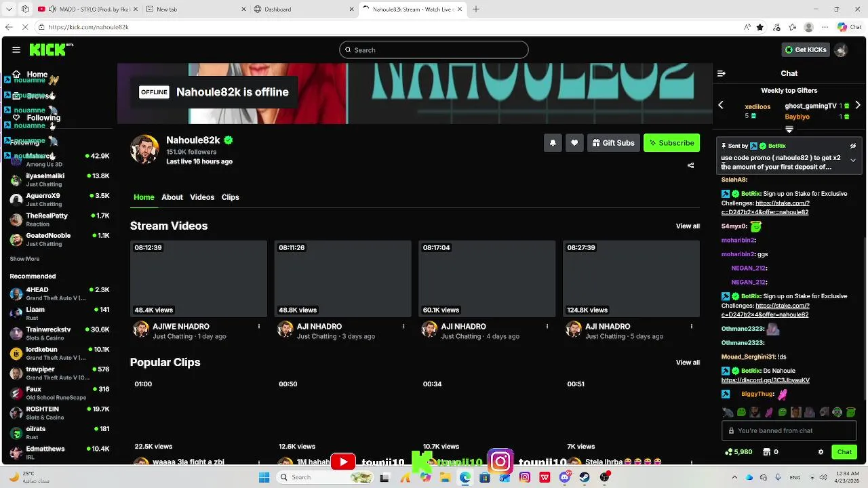Switch to the Clips tab
Viewport: 868px width, 488px height.
click(231, 197)
